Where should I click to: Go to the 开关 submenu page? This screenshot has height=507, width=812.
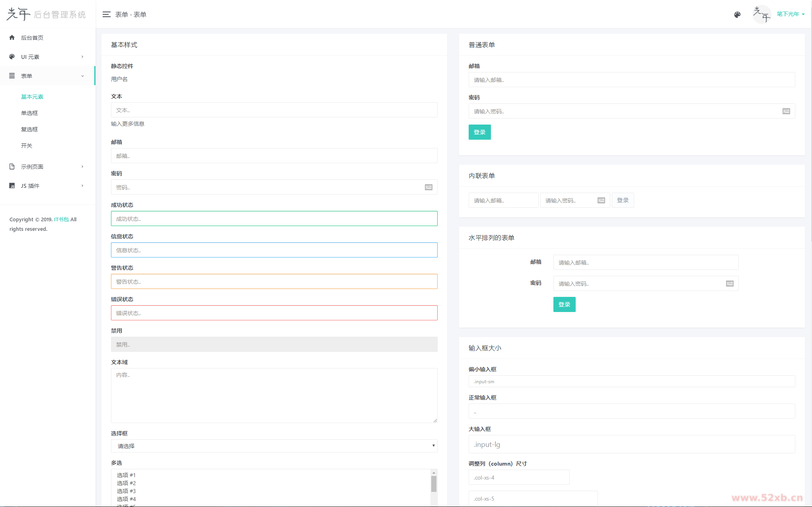click(27, 146)
